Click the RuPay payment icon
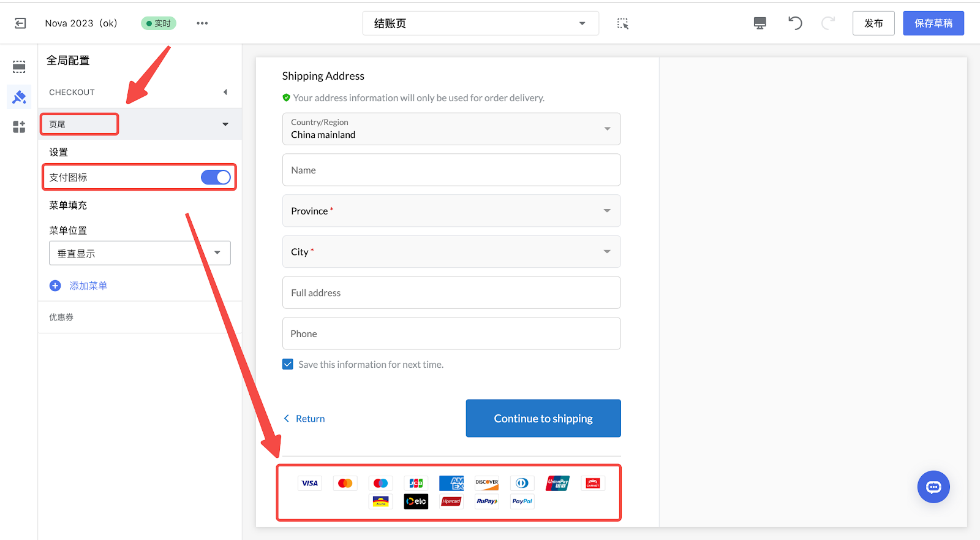Viewport: 980px width, 540px height. [x=487, y=501]
